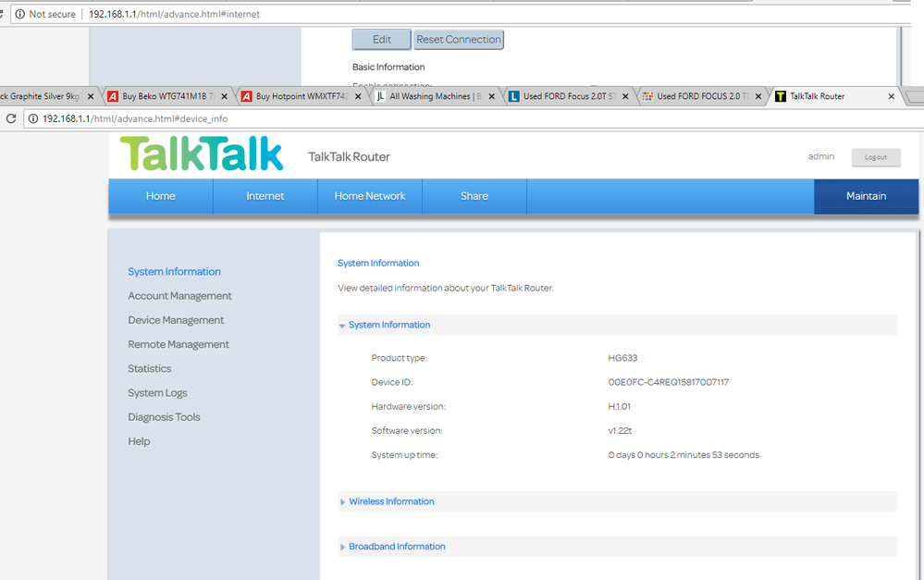
Task: Open Statistics in the sidebar
Action: (150, 368)
